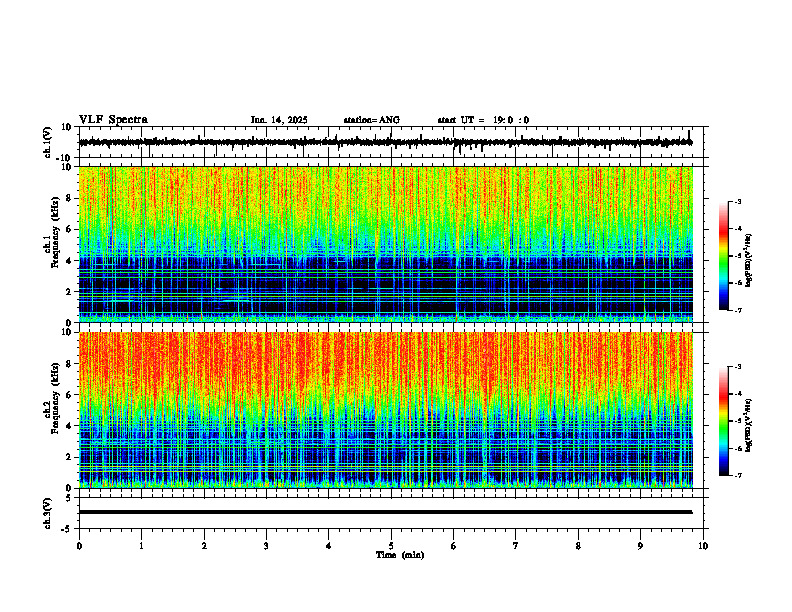792x612 pixels.
Task: Click the log(PSD) label beside ch.1 colorbar
Action: 749,261
